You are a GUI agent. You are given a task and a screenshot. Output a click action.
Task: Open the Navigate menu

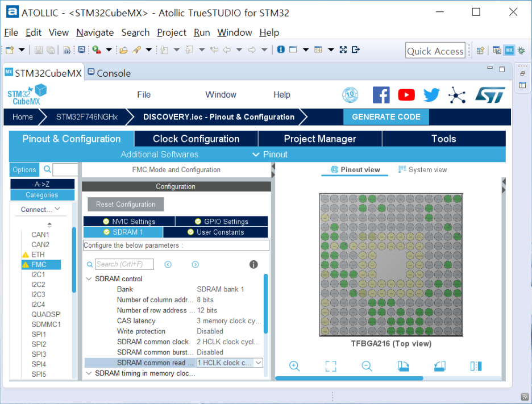click(x=95, y=32)
